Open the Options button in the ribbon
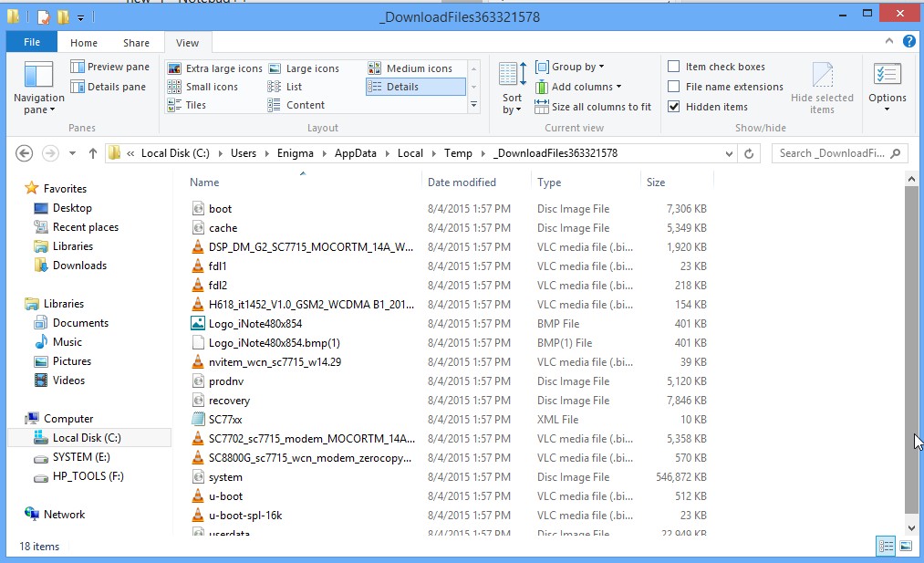 [887, 88]
